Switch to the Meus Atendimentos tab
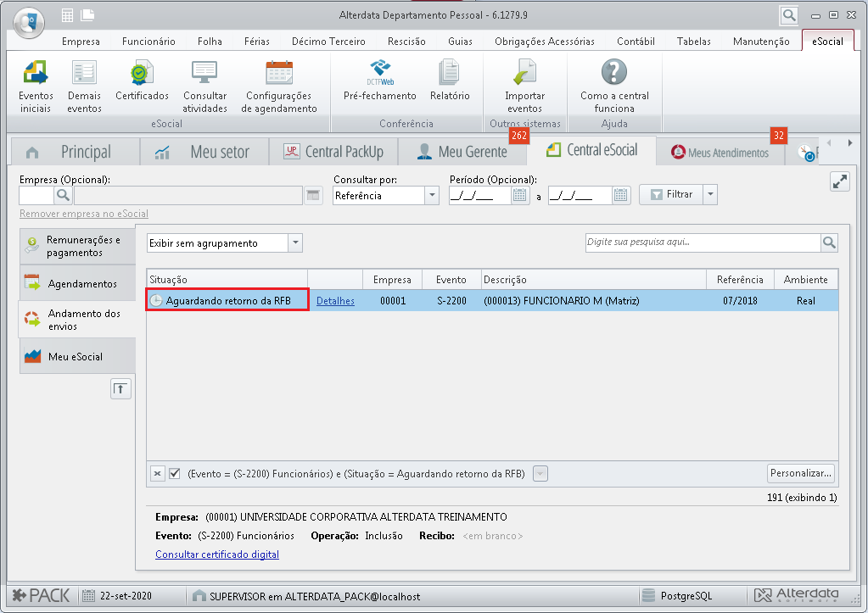Screen dimensions: 868x613 pos(720,152)
